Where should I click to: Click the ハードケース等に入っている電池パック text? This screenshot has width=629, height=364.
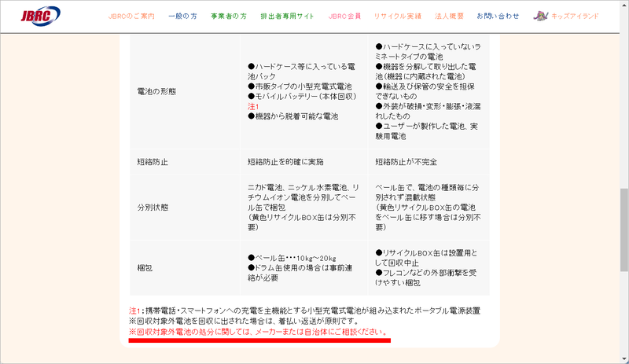coord(301,72)
